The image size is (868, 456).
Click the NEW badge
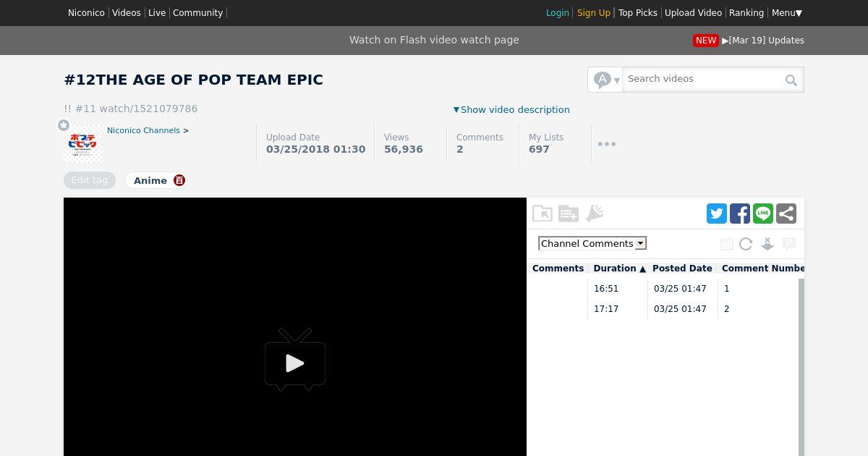705,41
